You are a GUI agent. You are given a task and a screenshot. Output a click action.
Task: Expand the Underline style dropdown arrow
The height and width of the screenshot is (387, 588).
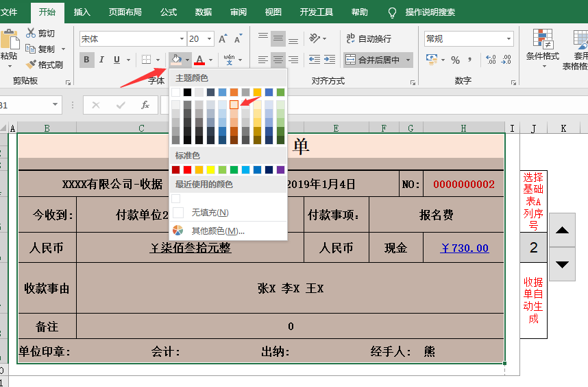coord(128,60)
